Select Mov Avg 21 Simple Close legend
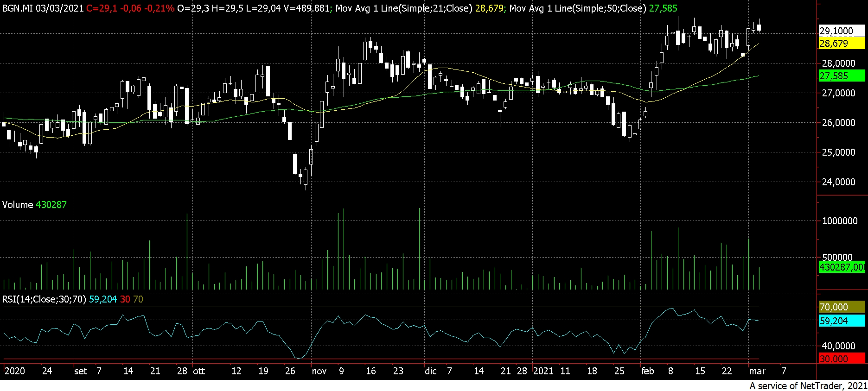Image resolution: width=868 pixels, height=391 pixels. pyautogui.click(x=404, y=8)
